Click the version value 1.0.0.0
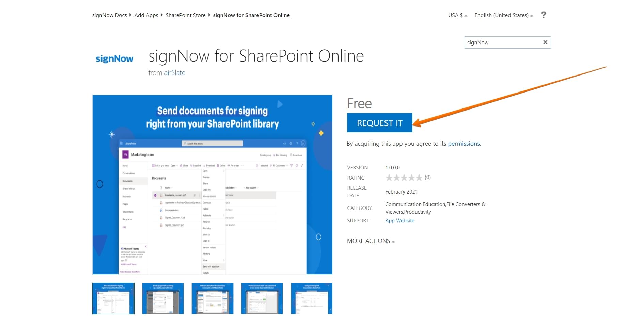The width and height of the screenshot is (644, 318). coord(393,168)
